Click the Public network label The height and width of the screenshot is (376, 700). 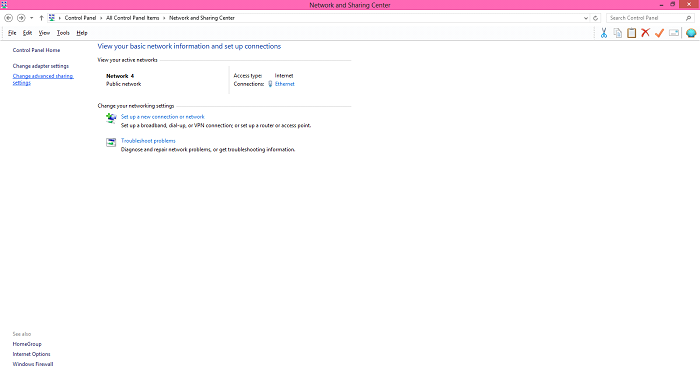pyautogui.click(x=123, y=84)
